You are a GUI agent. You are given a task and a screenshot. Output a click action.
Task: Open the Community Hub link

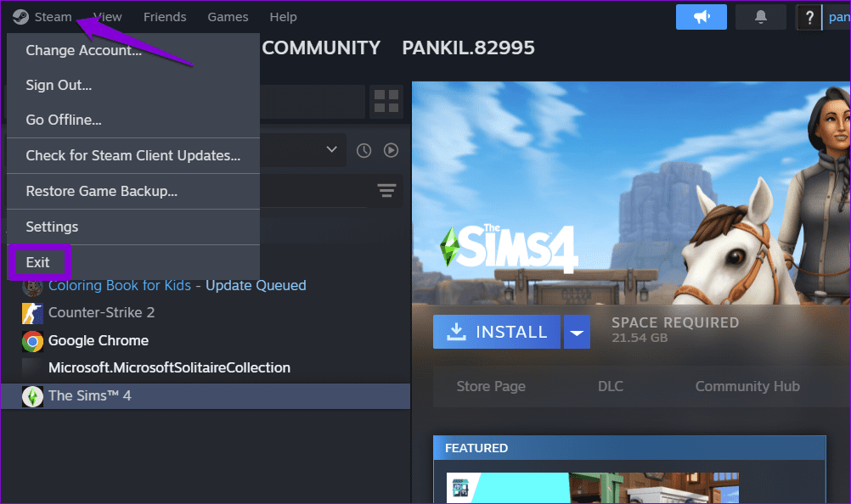click(747, 386)
